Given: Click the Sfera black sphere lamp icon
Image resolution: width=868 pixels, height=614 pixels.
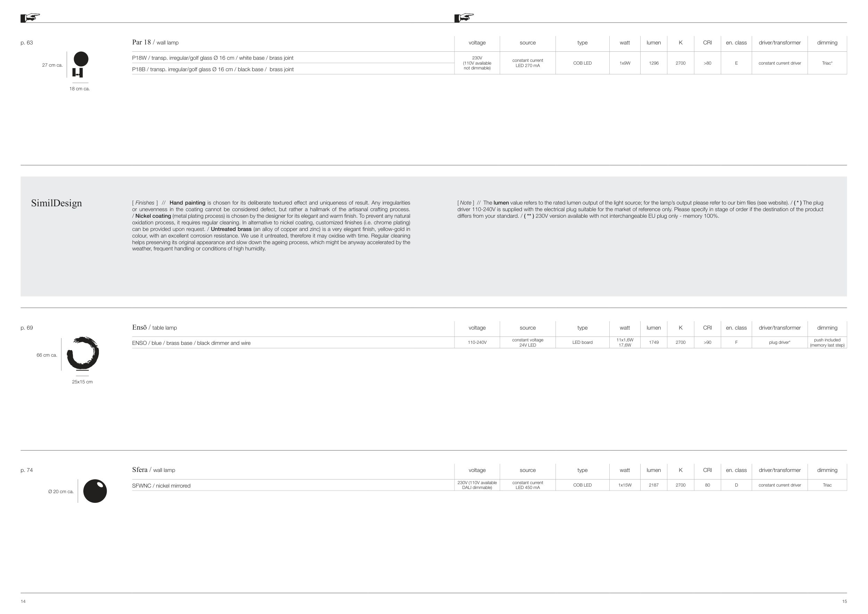Looking at the screenshot, I should click(x=95, y=491).
